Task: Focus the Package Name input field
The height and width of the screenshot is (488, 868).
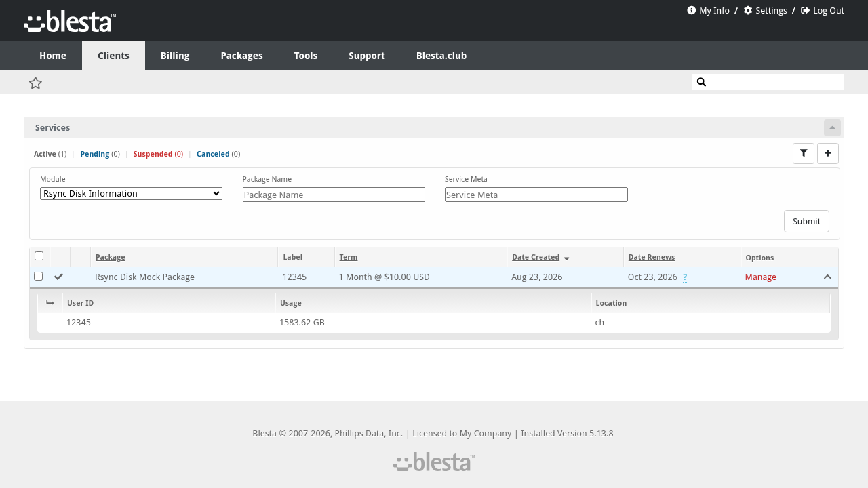Action: (334, 195)
